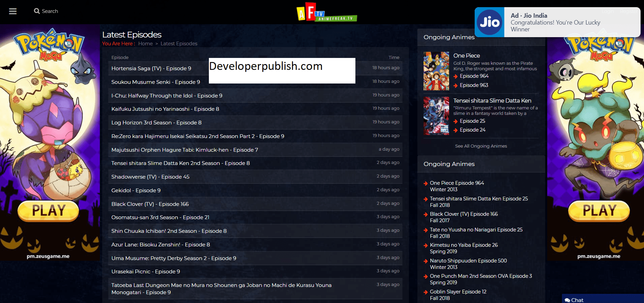The height and width of the screenshot is (303, 644).
Task: Open Osomatsu-san 3rd Season - Episode 21
Action: [x=160, y=217]
